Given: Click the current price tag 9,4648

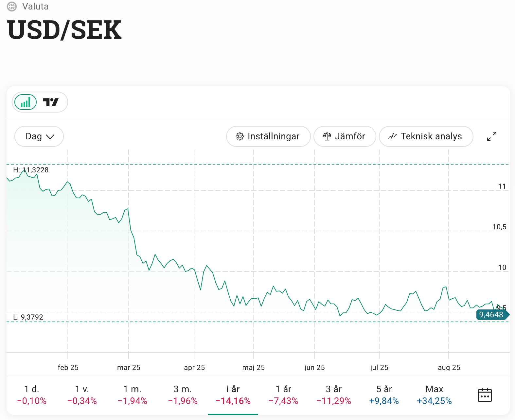Looking at the screenshot, I should click(x=491, y=315).
